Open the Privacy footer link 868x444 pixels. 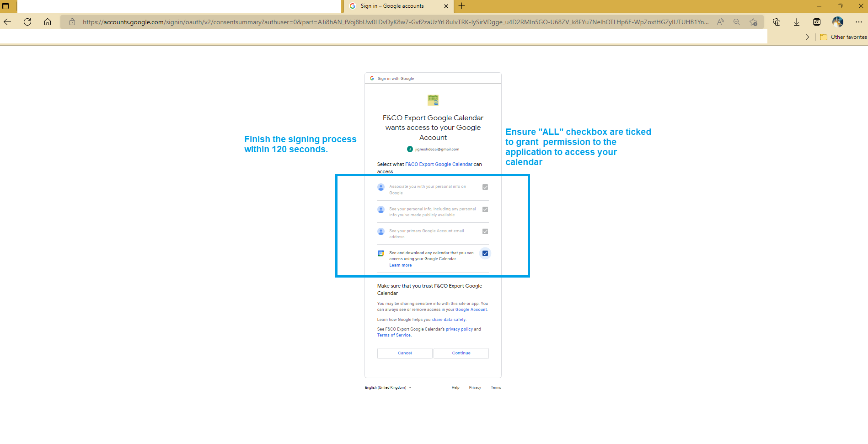pos(475,387)
